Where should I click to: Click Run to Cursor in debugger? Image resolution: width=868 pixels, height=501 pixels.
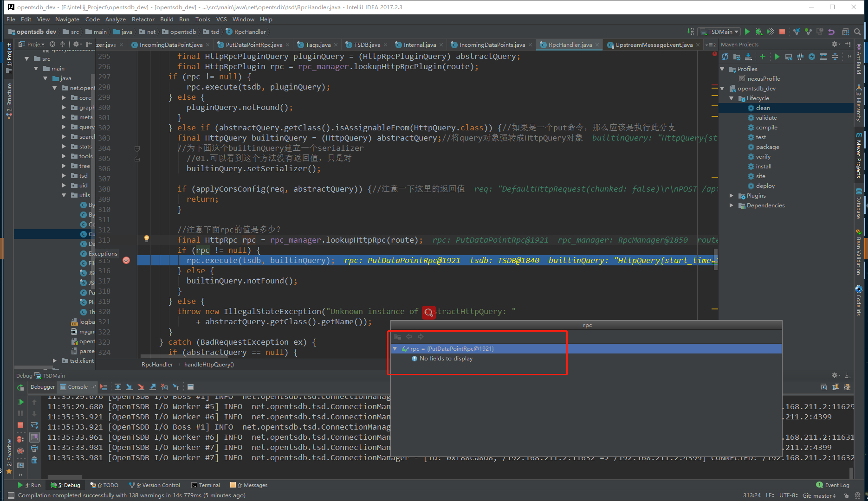tap(176, 387)
